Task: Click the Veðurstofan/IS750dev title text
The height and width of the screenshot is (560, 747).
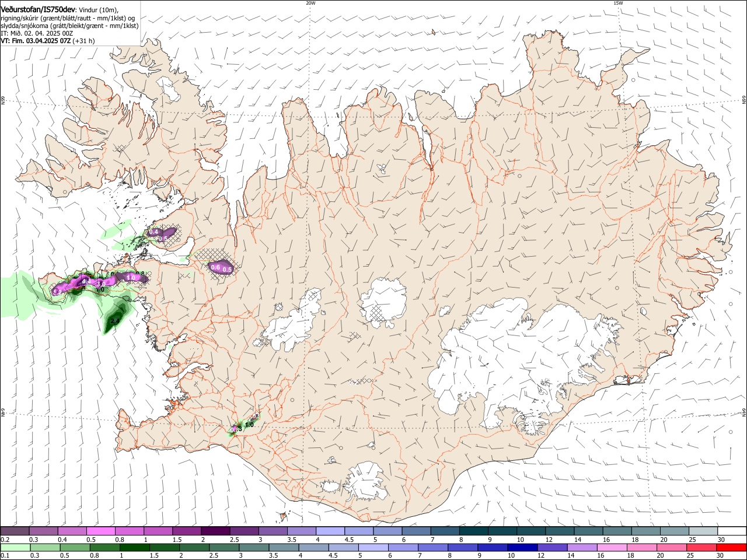Action: coord(38,9)
